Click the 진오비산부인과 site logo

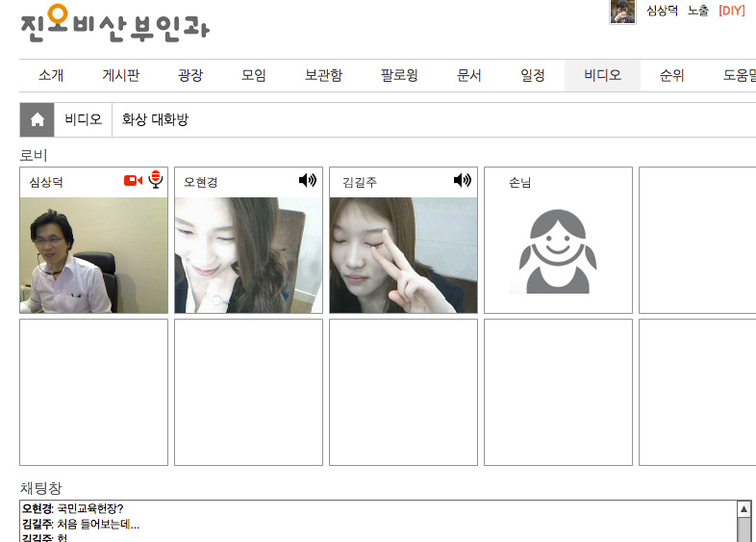(x=114, y=23)
